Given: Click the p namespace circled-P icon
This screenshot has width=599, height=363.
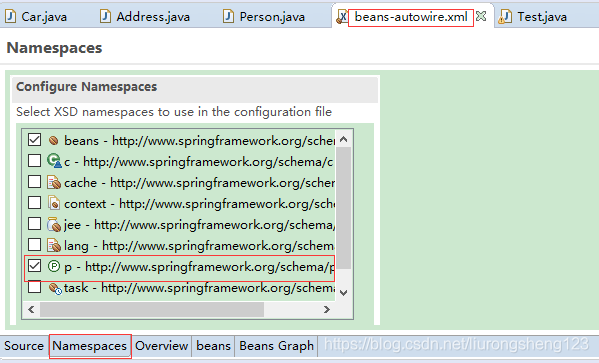Looking at the screenshot, I should [x=54, y=266].
